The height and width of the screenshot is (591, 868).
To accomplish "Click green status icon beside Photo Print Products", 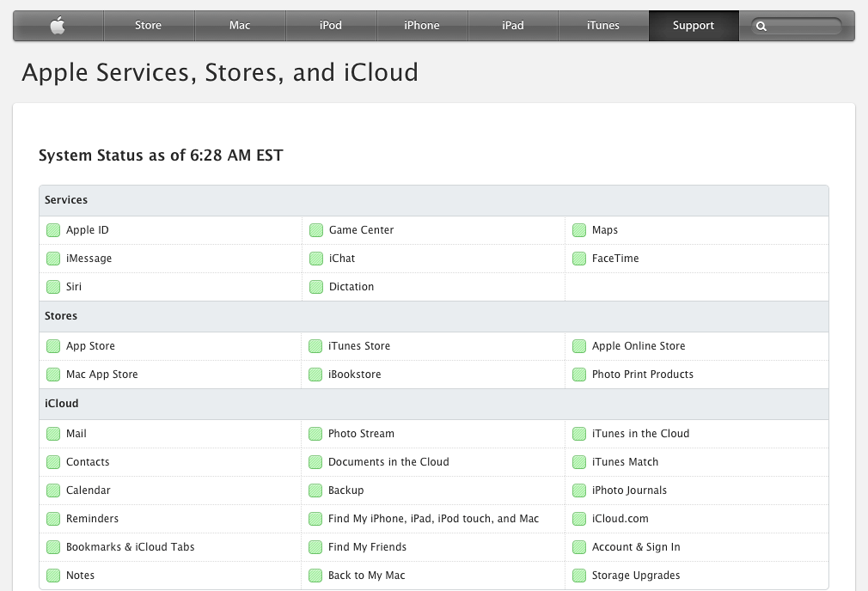I will click(579, 375).
